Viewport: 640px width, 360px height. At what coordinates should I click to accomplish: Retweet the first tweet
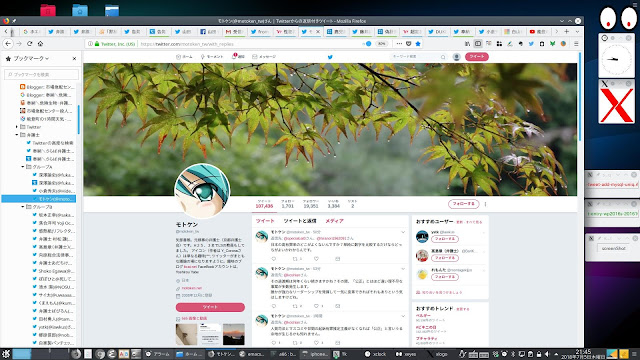(x=295, y=259)
